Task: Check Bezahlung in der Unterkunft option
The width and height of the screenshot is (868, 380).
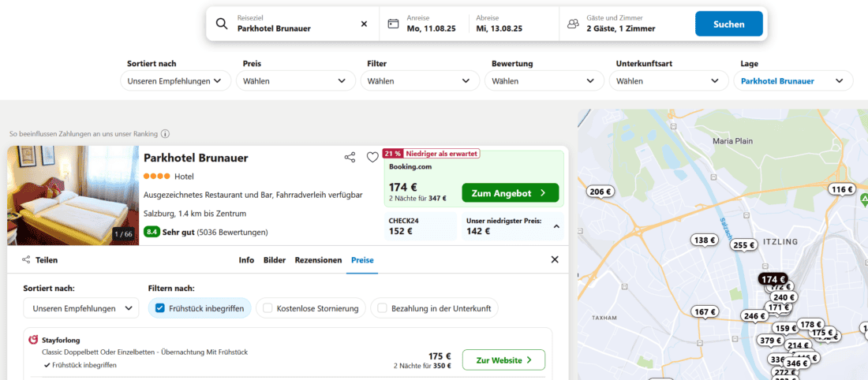Action: [383, 308]
